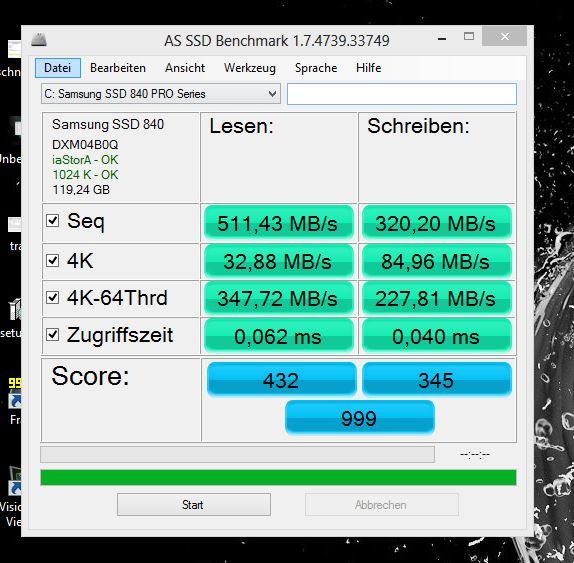Click the green overall progress bar
Image resolution: width=574 pixels, height=563 pixels.
pyautogui.click(x=278, y=477)
